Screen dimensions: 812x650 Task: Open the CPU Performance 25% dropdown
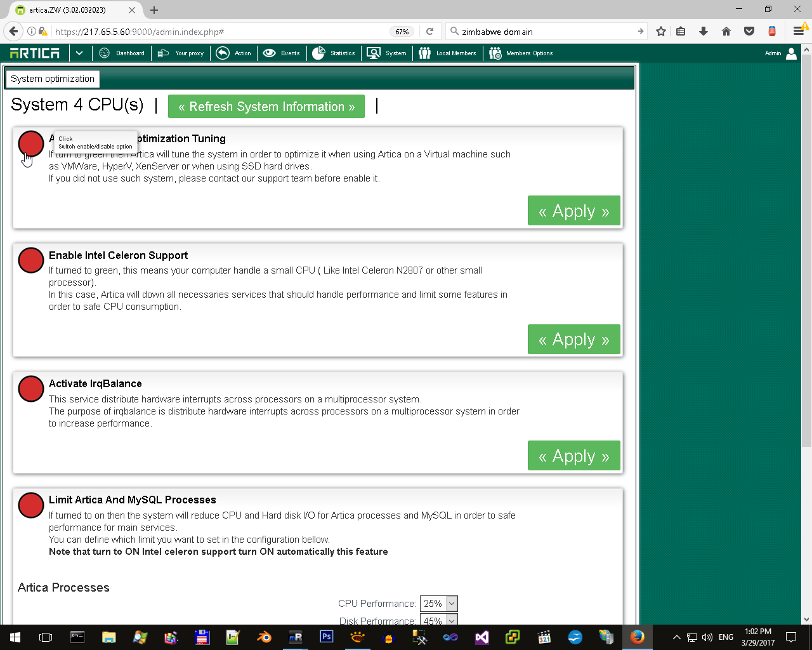[438, 604]
